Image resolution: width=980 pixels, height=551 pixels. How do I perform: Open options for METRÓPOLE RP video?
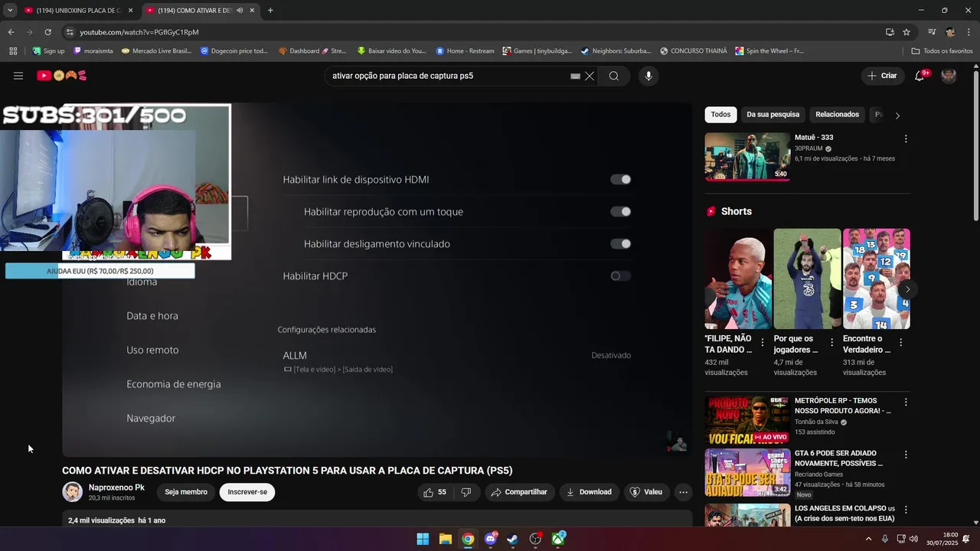coord(906,402)
